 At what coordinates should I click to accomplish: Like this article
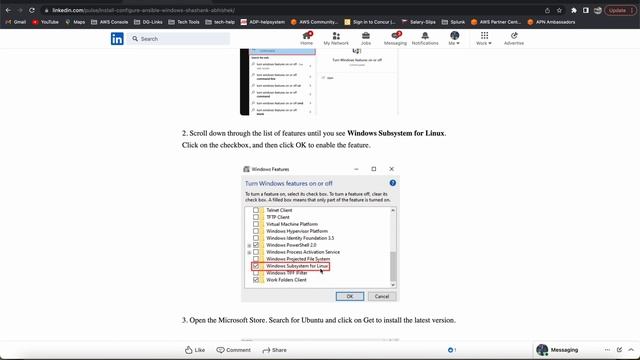195,350
